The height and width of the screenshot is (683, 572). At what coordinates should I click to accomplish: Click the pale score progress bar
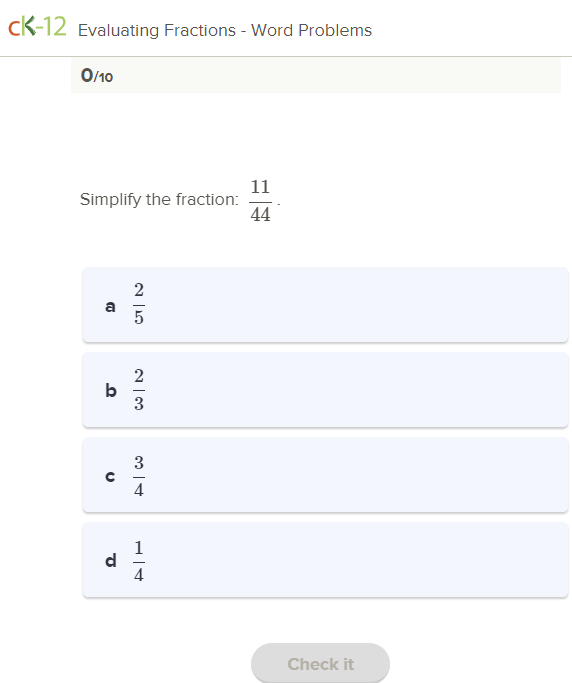tap(316, 76)
